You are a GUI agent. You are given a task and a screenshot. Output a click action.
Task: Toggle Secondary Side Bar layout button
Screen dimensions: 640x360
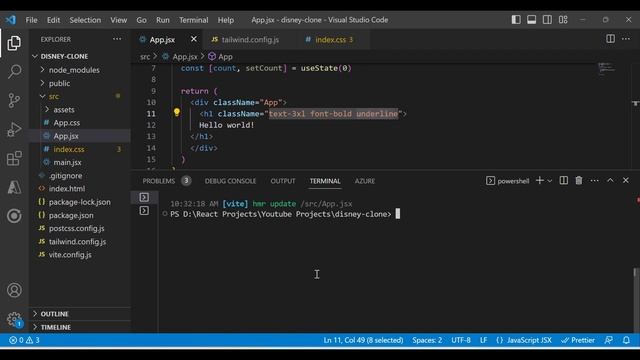pos(547,20)
